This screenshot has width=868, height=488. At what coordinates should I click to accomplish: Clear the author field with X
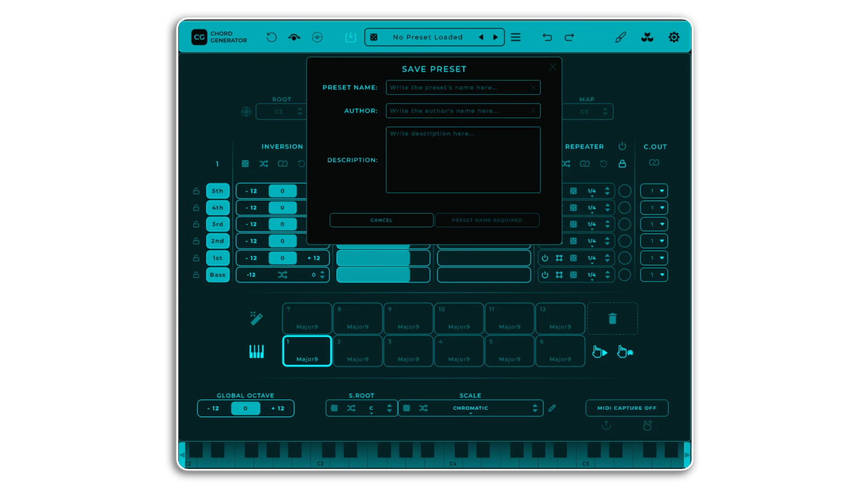[x=533, y=111]
